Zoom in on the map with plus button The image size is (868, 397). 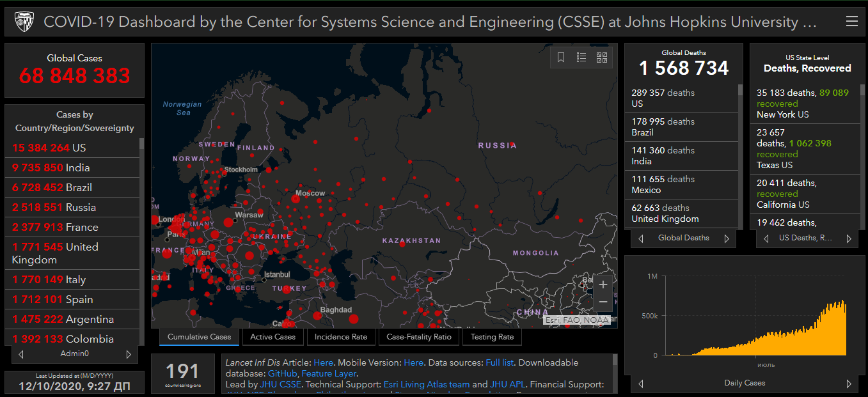pos(603,284)
